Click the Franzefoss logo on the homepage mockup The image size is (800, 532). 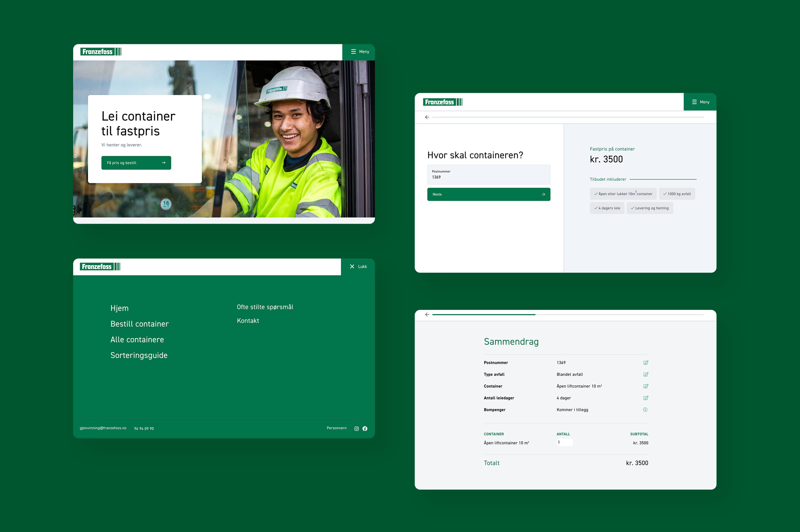point(101,51)
